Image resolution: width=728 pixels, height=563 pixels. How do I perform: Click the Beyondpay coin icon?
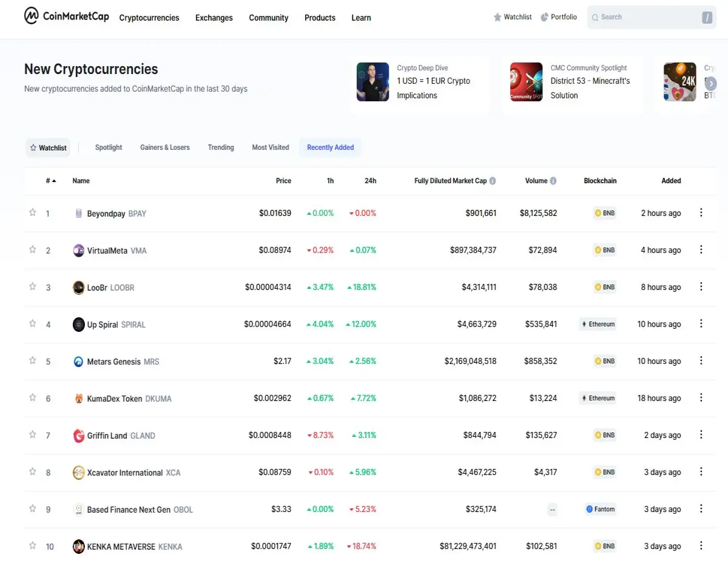tap(78, 214)
